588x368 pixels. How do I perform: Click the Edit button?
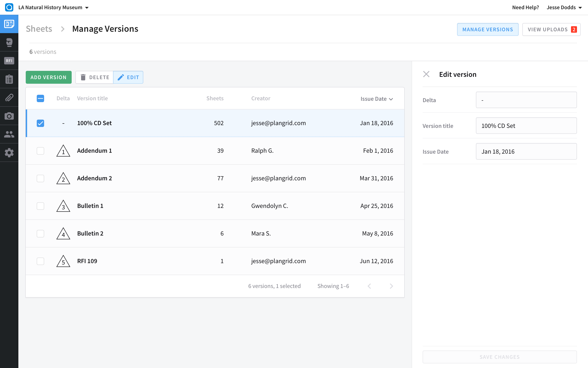(x=128, y=77)
